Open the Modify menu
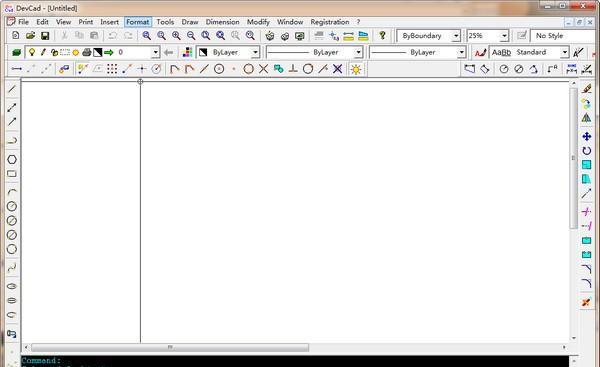The image size is (600, 367). (258, 22)
